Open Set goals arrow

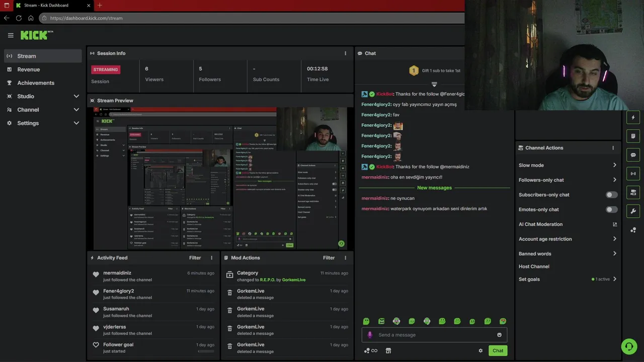[x=614, y=279]
